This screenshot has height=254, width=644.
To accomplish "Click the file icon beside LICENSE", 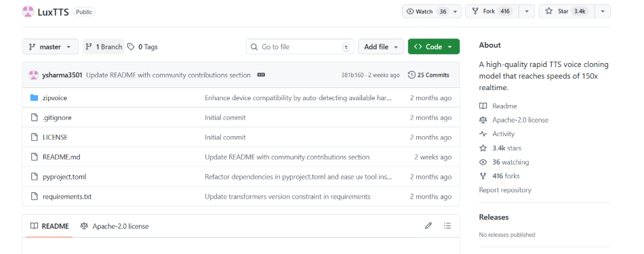I will (x=35, y=137).
